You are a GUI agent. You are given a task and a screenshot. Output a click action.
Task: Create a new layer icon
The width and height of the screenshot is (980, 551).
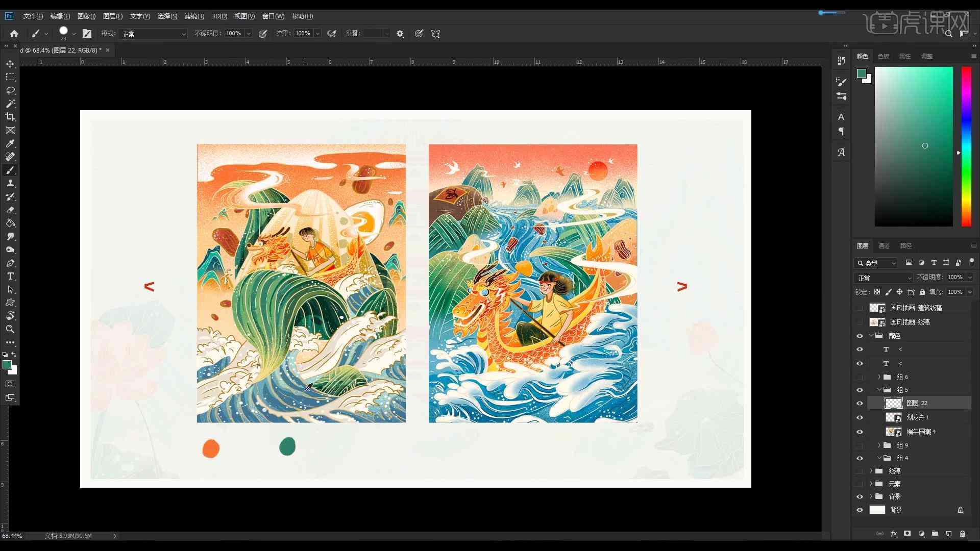tap(948, 534)
